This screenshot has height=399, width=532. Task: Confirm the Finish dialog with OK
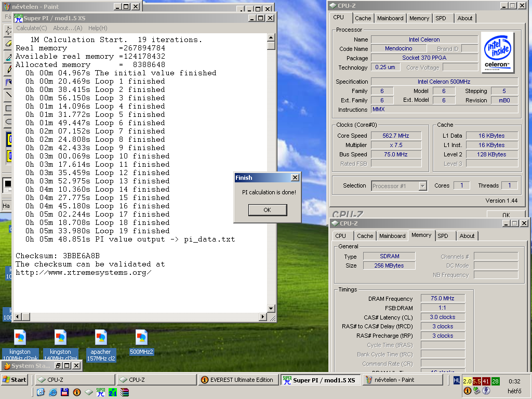pos(268,210)
